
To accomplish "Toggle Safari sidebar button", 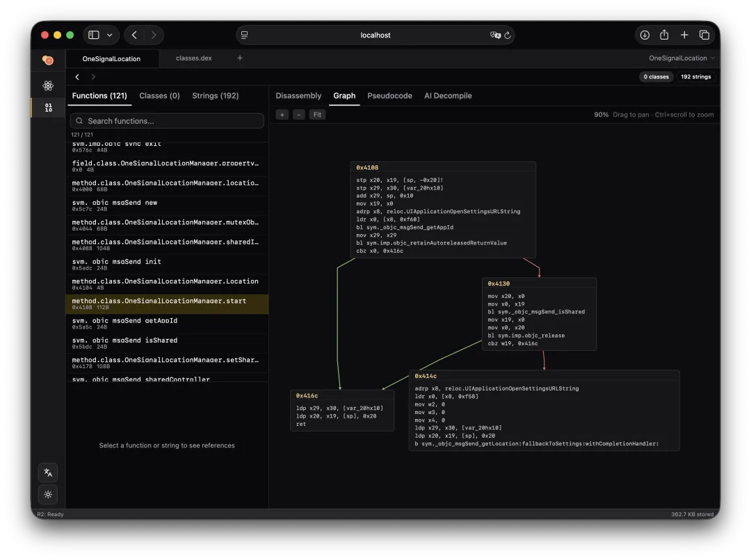I will click(x=94, y=35).
